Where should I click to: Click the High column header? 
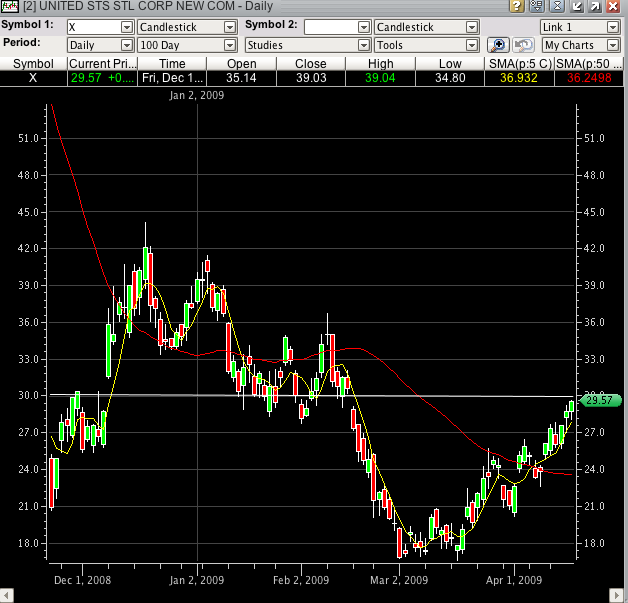[380, 64]
